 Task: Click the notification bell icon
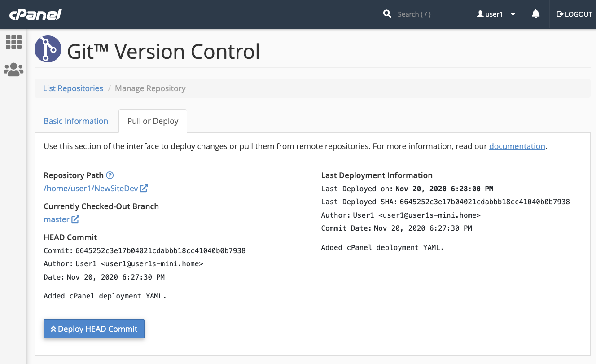click(x=535, y=14)
